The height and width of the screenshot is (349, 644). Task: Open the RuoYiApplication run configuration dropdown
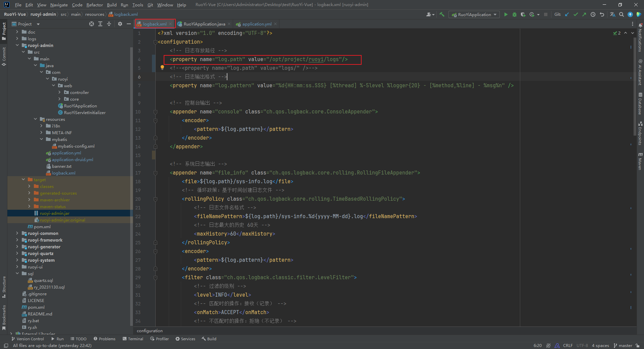pos(474,14)
